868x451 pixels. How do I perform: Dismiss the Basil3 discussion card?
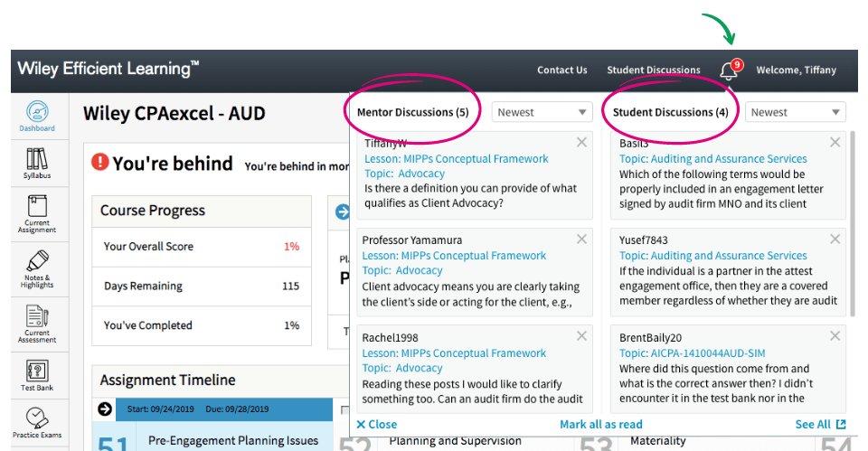point(835,142)
